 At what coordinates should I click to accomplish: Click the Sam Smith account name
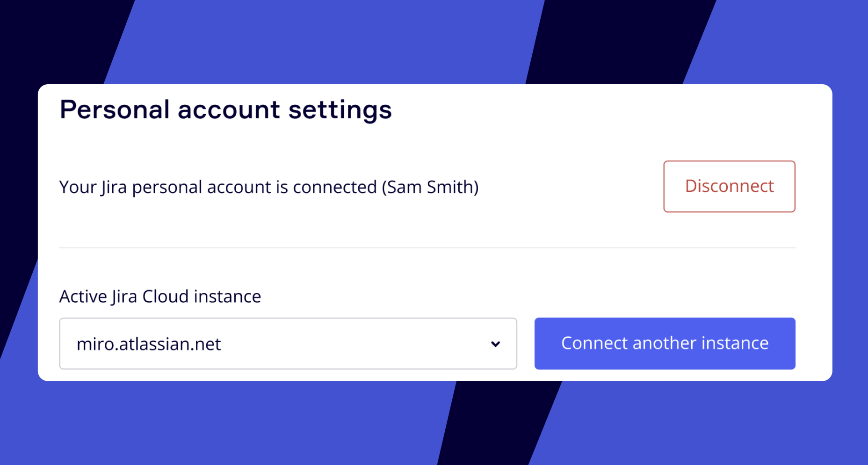[430, 187]
